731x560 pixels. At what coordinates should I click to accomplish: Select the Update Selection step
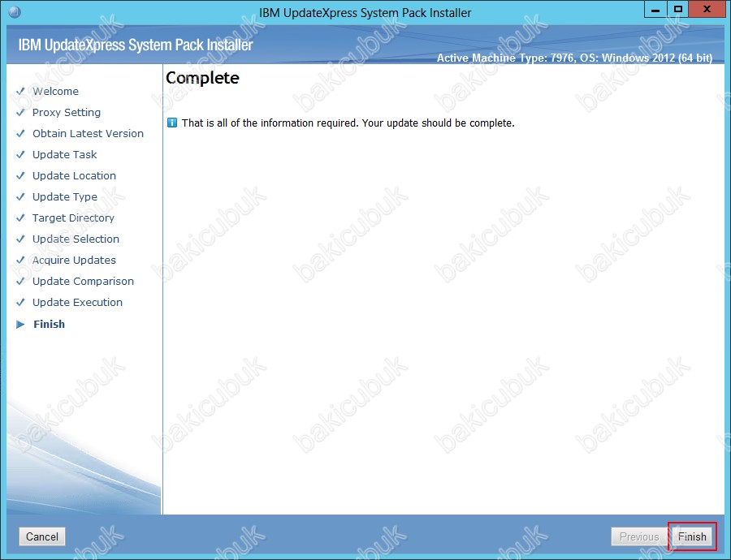click(76, 239)
